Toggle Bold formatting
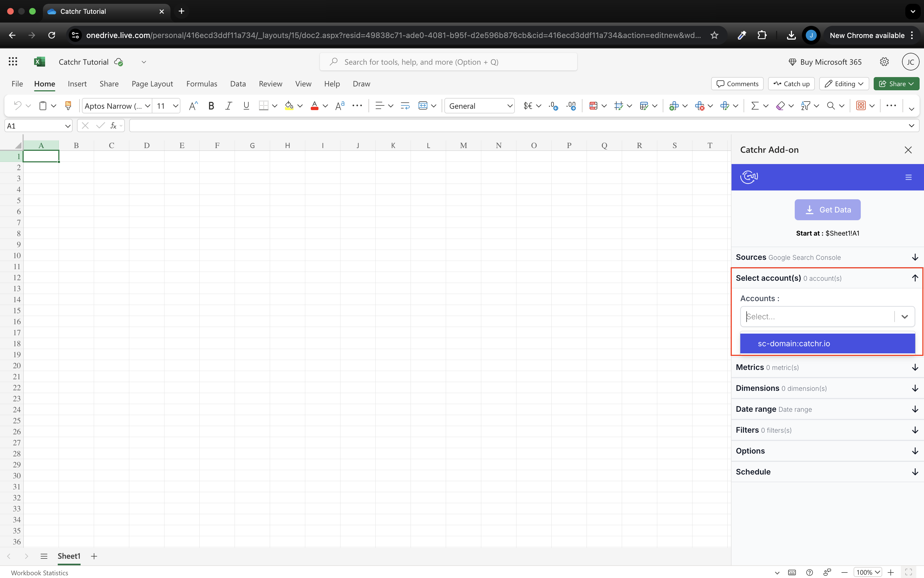This screenshot has width=924, height=578. [211, 106]
